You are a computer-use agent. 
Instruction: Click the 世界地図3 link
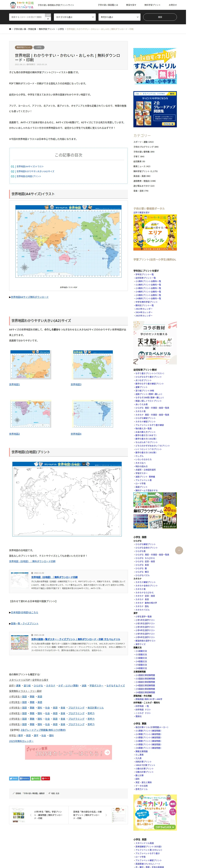tap(76, 385)
